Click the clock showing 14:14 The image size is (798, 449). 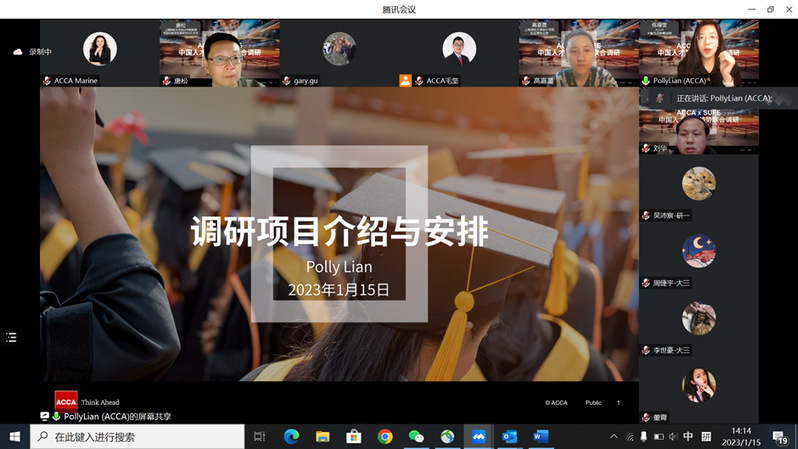coord(741,436)
